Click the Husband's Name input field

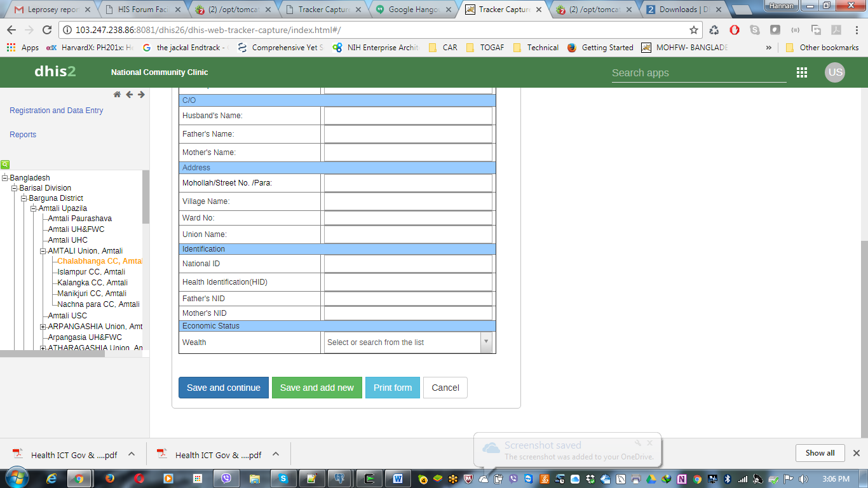(408, 116)
